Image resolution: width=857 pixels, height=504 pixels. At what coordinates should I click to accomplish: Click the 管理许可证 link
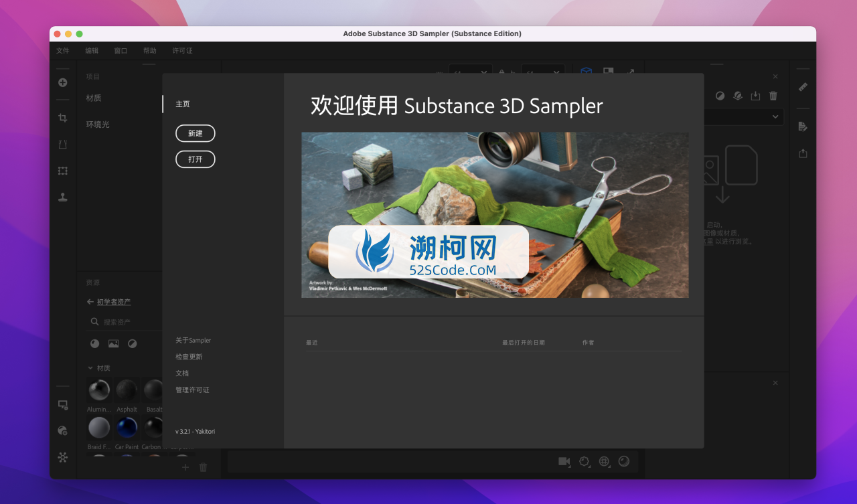click(x=192, y=390)
